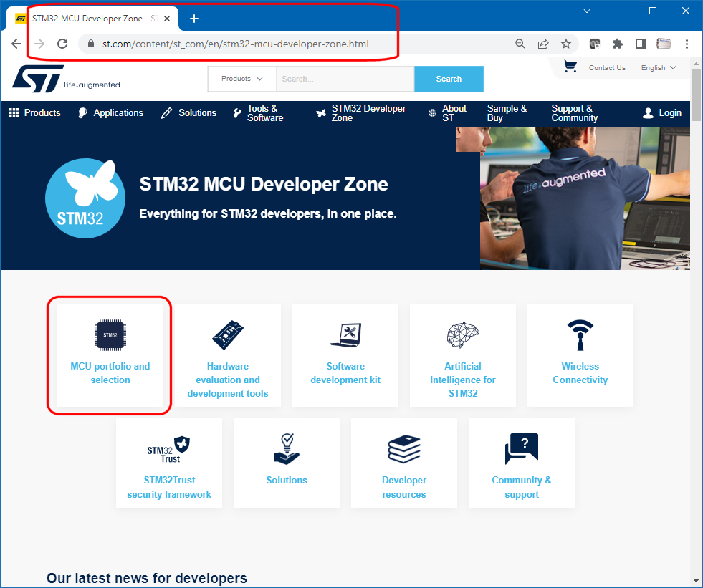Click the ST life.augmented logo
Image resolution: width=703 pixels, height=588 pixels.
(x=67, y=79)
